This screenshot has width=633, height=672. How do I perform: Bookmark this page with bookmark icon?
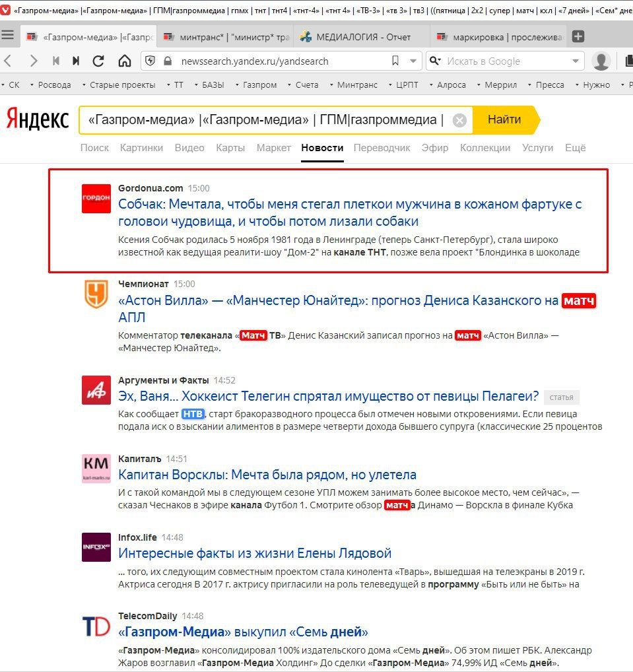point(395,61)
